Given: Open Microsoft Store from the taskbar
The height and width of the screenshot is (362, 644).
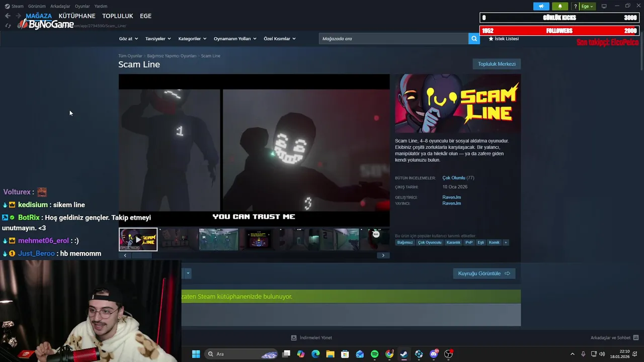Looking at the screenshot, I should click(x=345, y=354).
